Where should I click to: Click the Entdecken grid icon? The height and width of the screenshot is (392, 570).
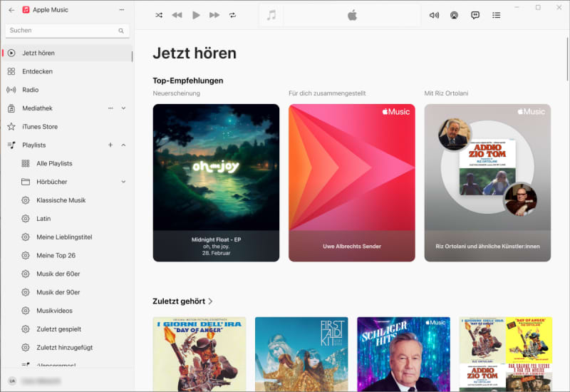[x=11, y=72]
